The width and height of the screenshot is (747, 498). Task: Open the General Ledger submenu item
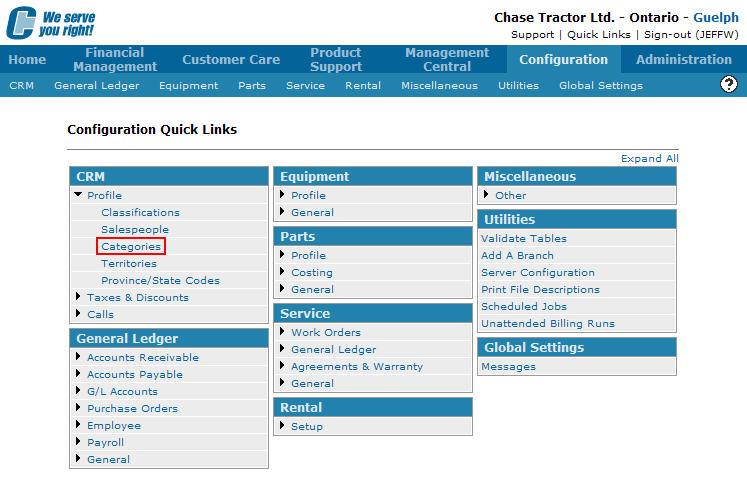(x=97, y=86)
